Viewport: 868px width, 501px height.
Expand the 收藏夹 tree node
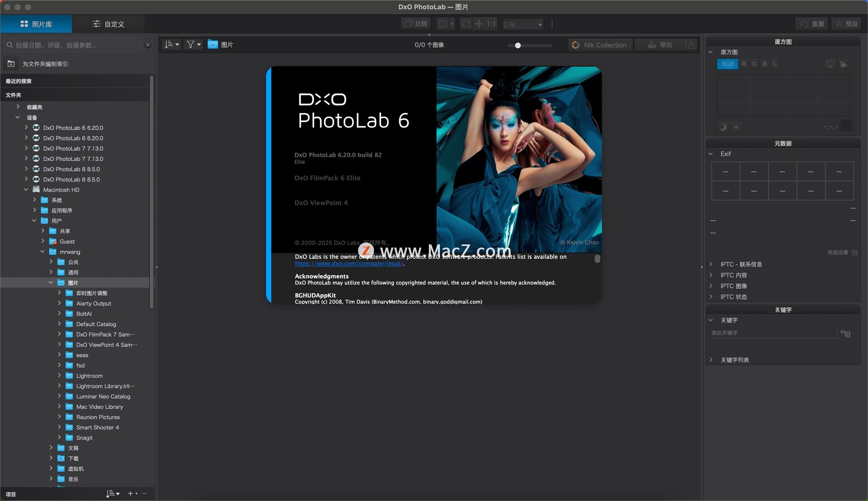pyautogui.click(x=18, y=107)
